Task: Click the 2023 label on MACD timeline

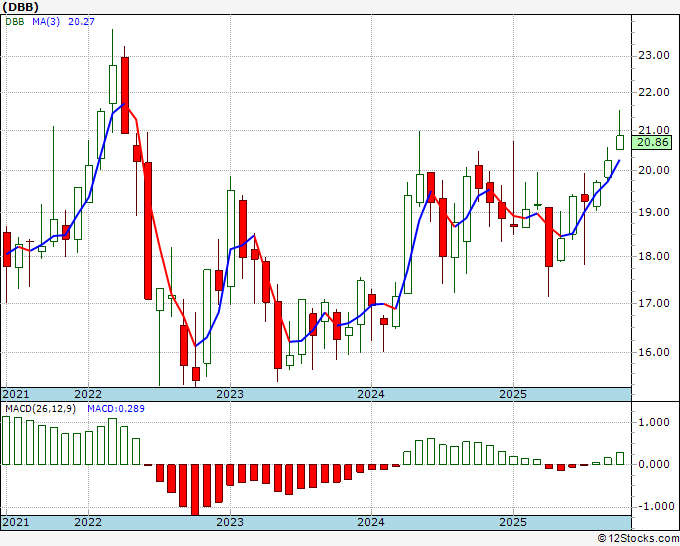Action: (230, 522)
